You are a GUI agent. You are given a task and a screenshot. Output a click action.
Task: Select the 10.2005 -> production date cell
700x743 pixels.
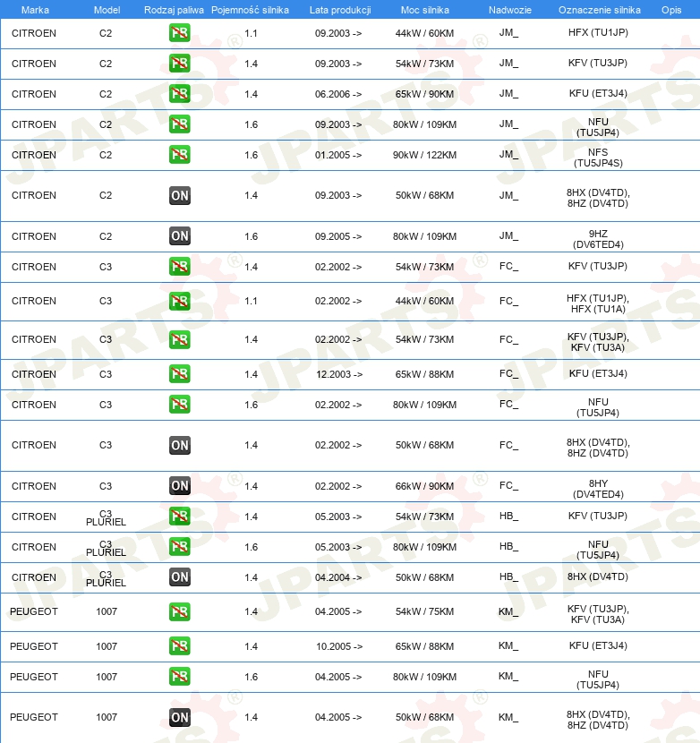coord(339,646)
